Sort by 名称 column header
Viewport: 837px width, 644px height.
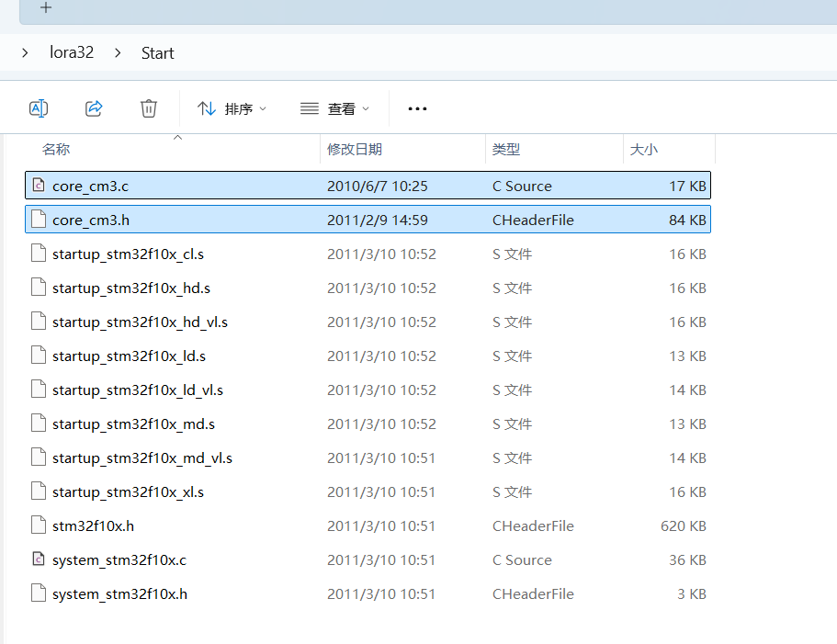(x=56, y=150)
